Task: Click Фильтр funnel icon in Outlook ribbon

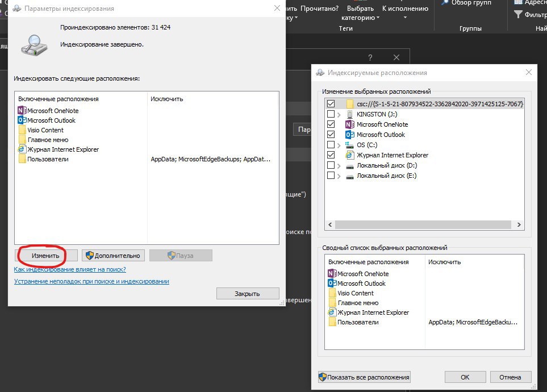Action: pos(519,14)
